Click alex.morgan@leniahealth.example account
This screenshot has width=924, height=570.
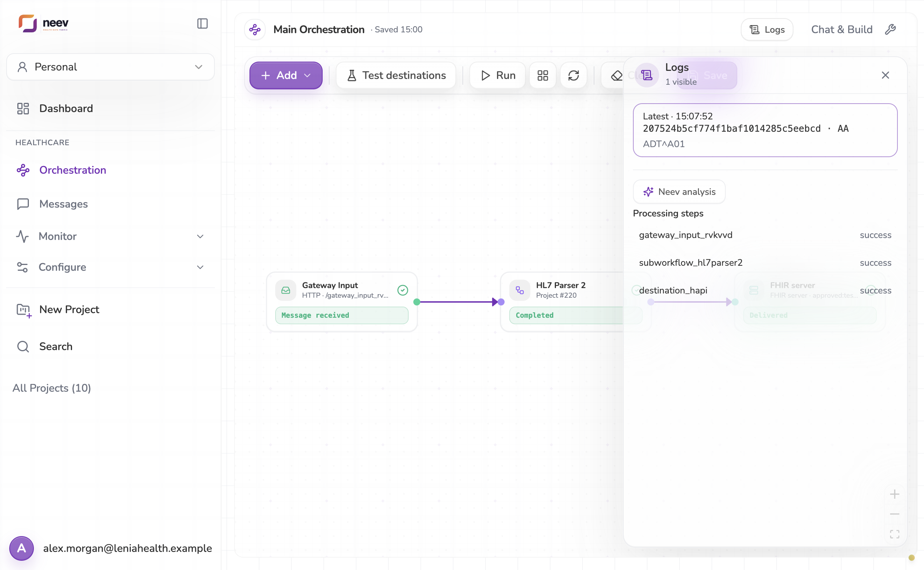[127, 548]
